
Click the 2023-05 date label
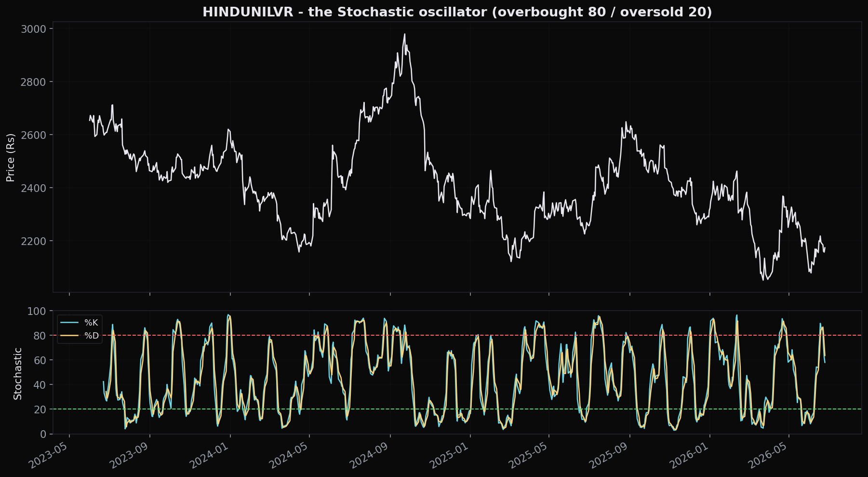pyautogui.click(x=50, y=455)
